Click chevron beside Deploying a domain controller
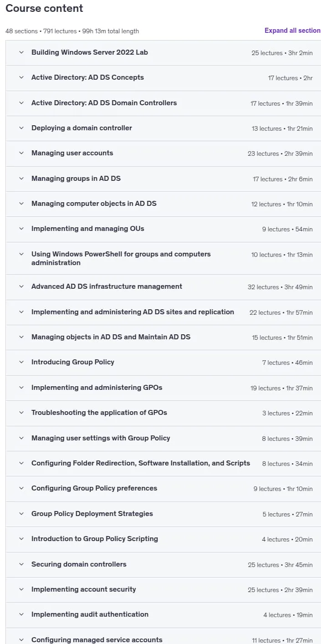321x644 pixels. [x=21, y=128]
